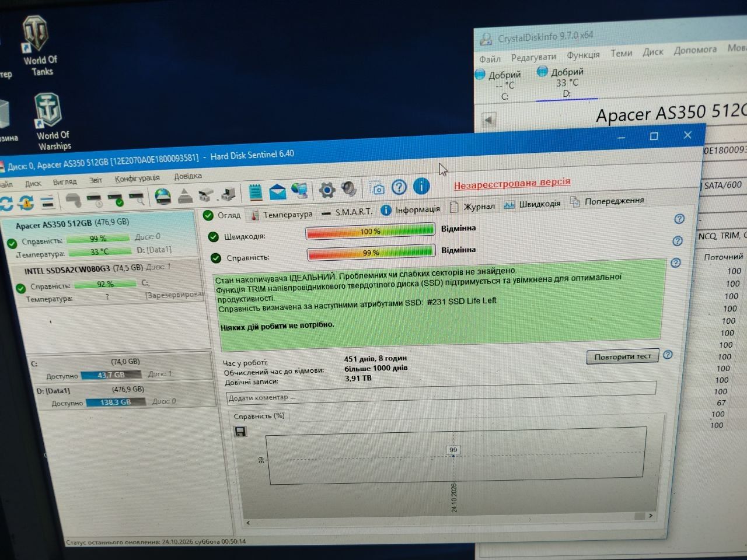
Task: Open the Довідка menu in Hard Disk Sentinel
Action: [188, 176]
